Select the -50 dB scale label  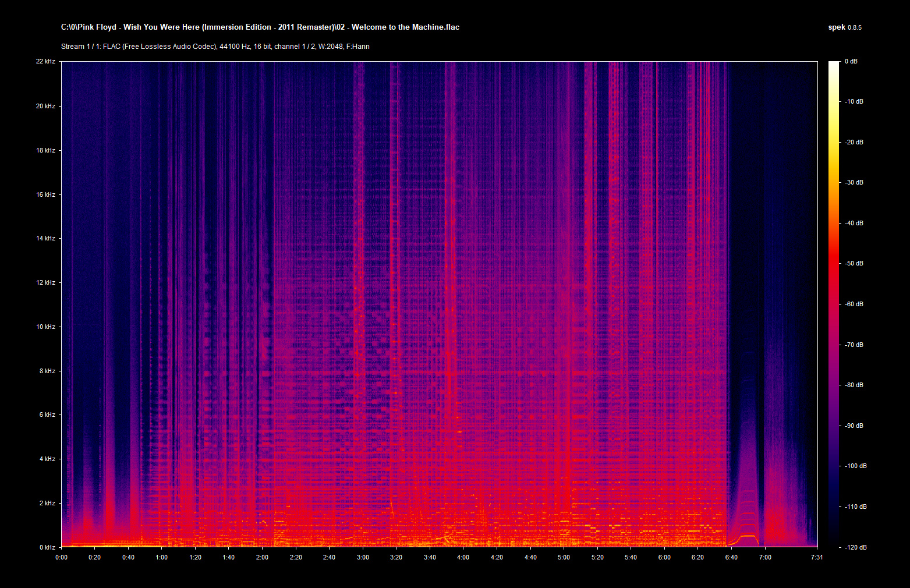854,263
